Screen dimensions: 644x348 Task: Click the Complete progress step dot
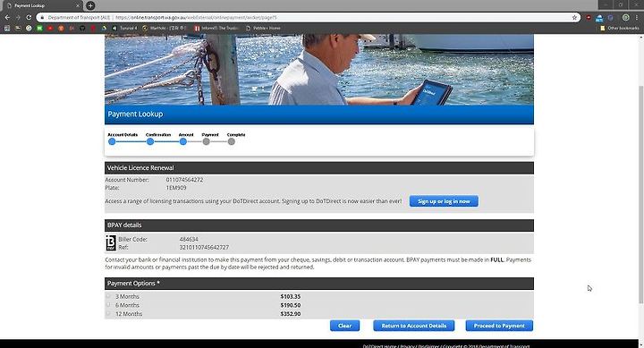(232, 141)
